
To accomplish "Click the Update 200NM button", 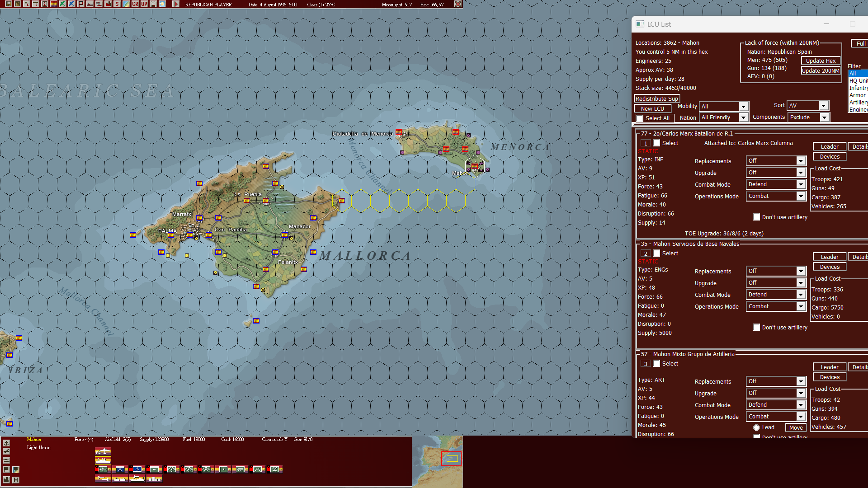I will point(821,70).
